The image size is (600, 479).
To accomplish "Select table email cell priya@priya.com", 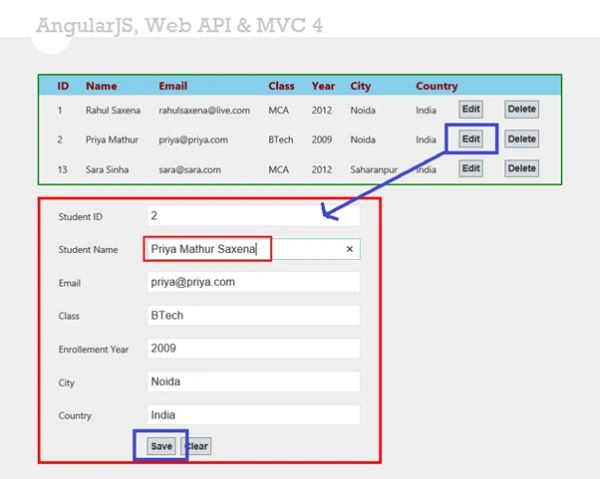I will coord(193,140).
